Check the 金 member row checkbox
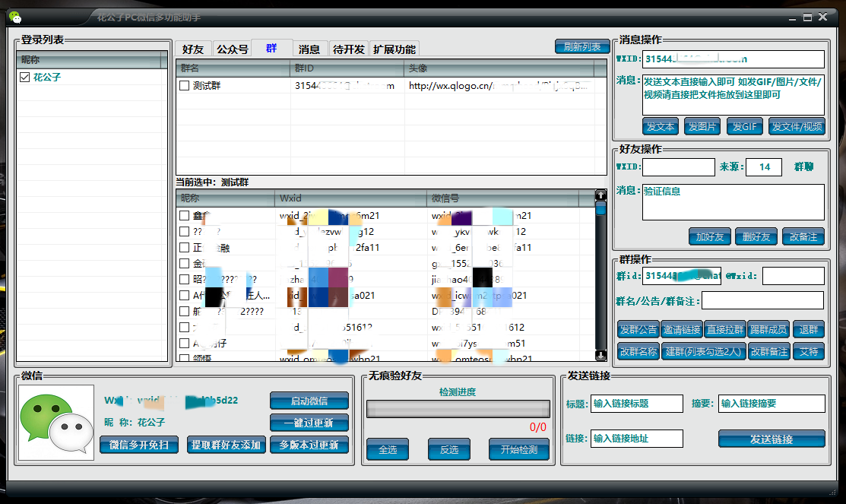 tap(185, 263)
